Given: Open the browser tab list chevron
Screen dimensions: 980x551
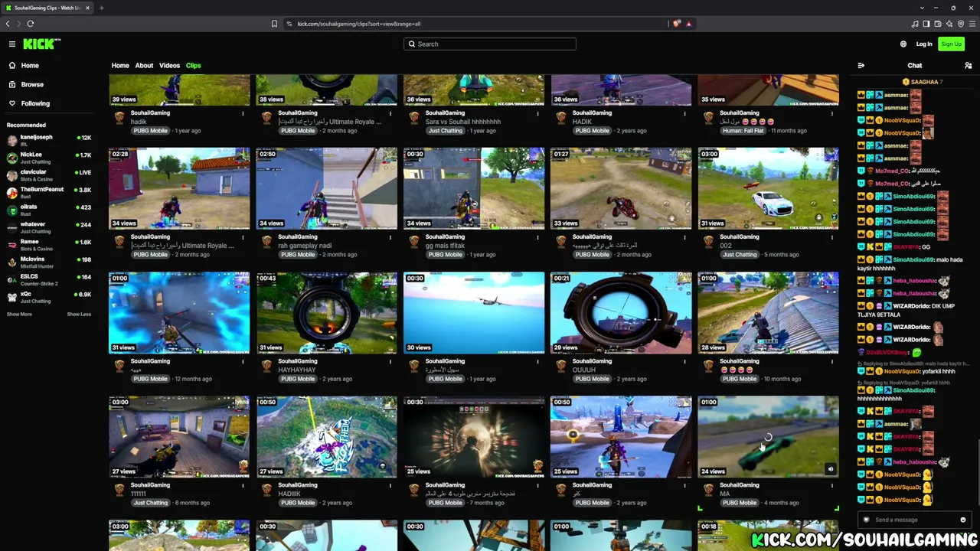Looking at the screenshot, I should (923, 8).
